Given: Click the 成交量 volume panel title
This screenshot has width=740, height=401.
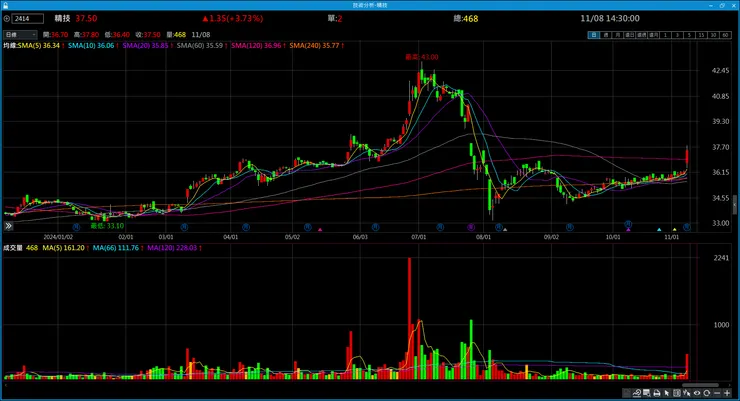Looking at the screenshot, I should tap(13, 248).
